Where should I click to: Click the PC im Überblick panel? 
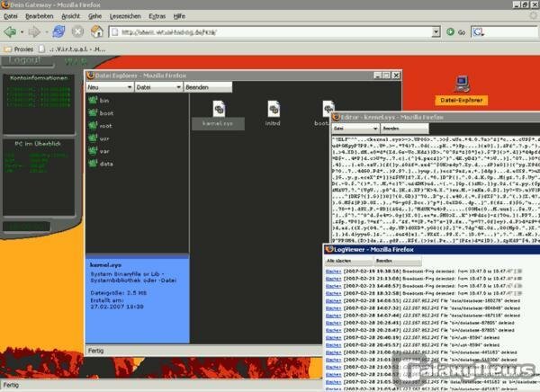39,177
